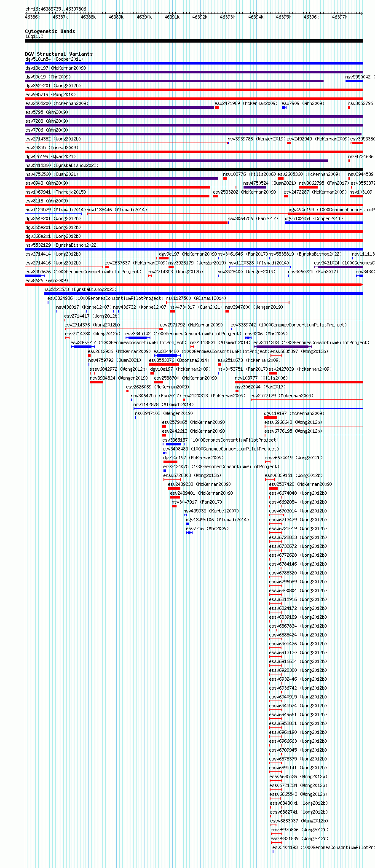Click esv3553376 (Boomsma2014) label
This screenshot has width=375, height=868.
click(179, 360)
